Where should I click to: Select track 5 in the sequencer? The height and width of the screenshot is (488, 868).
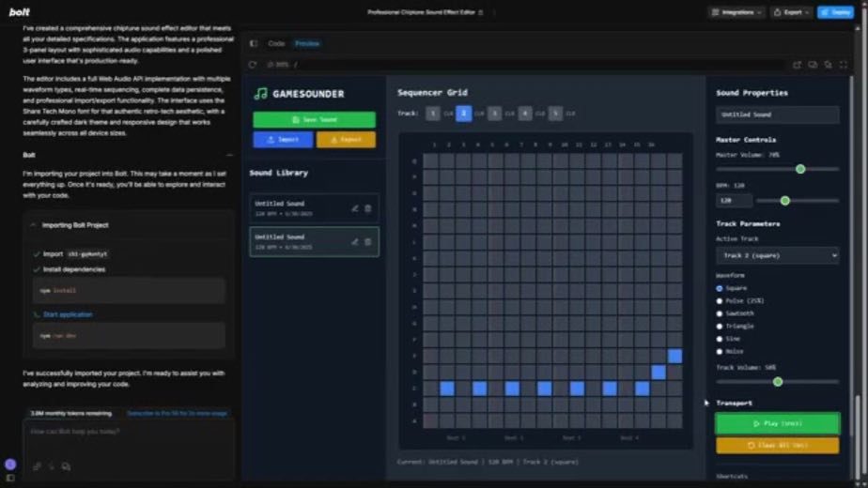pos(555,114)
